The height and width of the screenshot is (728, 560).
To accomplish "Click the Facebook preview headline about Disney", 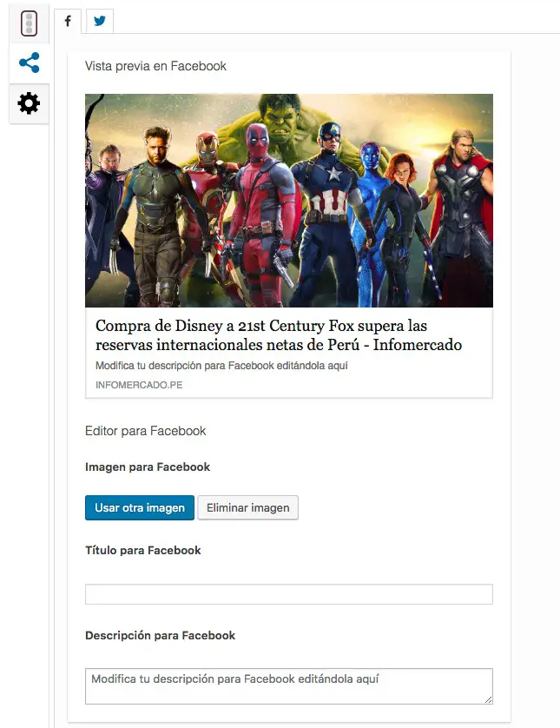I will coord(279,335).
